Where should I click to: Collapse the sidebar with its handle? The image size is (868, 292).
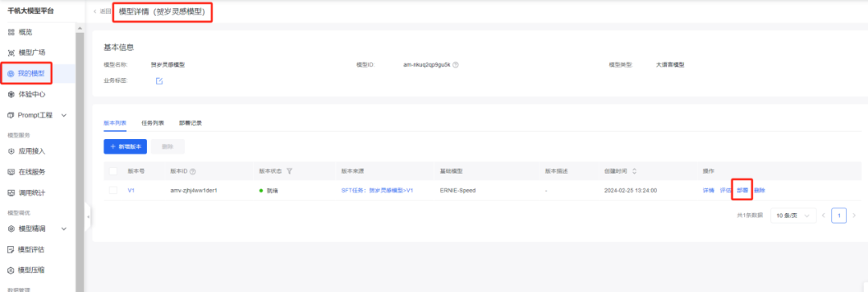coord(88,216)
